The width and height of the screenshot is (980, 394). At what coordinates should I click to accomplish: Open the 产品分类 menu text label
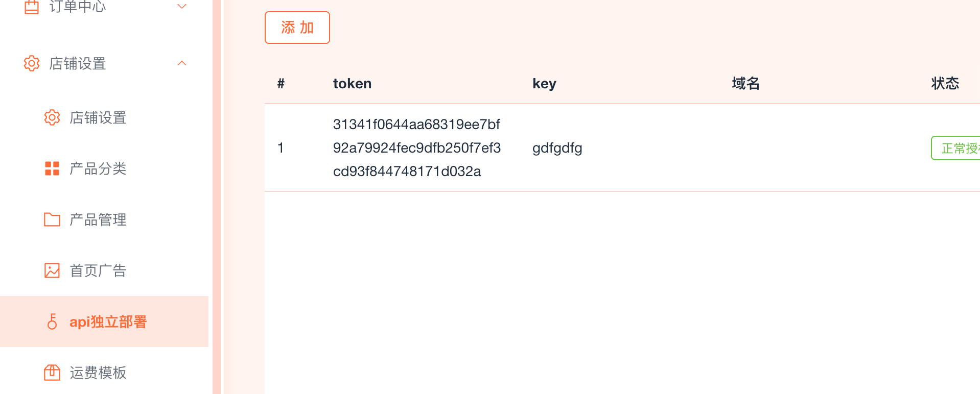click(98, 168)
